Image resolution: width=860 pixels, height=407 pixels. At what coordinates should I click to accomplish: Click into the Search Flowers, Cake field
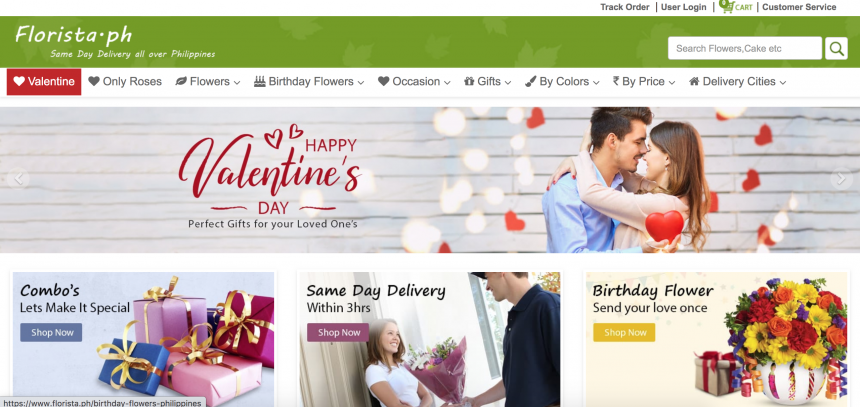coord(745,48)
